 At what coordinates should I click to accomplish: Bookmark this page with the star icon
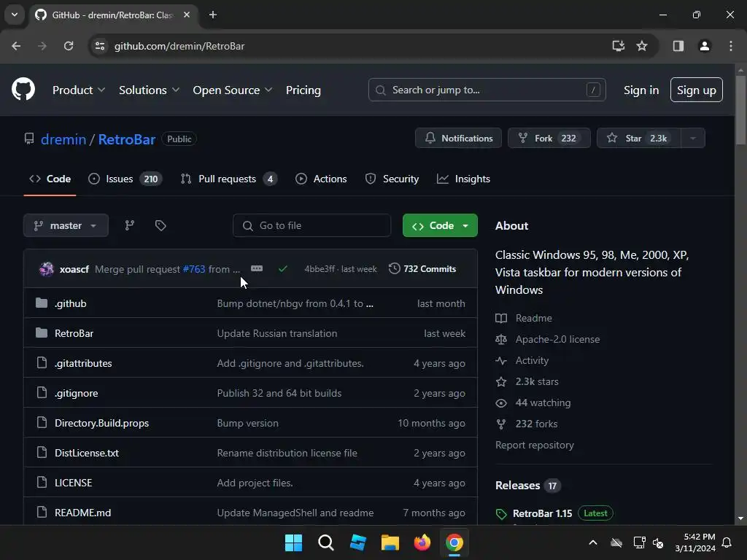coord(642,46)
